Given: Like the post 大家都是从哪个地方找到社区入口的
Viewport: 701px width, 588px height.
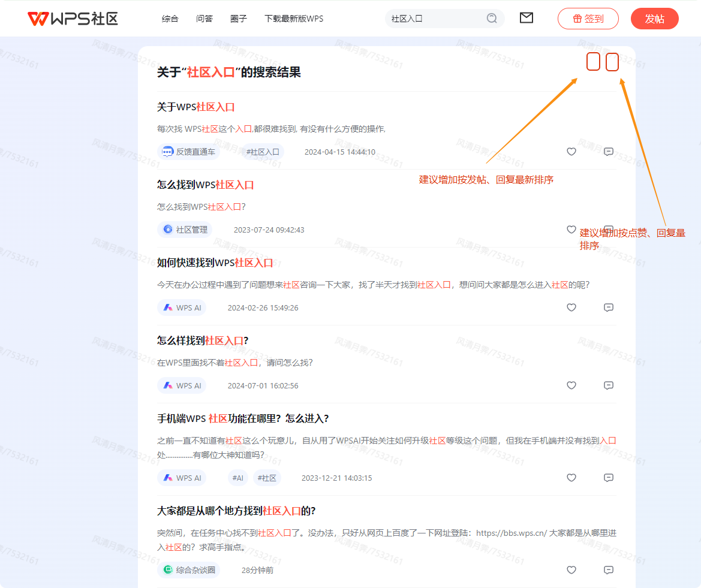Looking at the screenshot, I should pyautogui.click(x=571, y=569).
